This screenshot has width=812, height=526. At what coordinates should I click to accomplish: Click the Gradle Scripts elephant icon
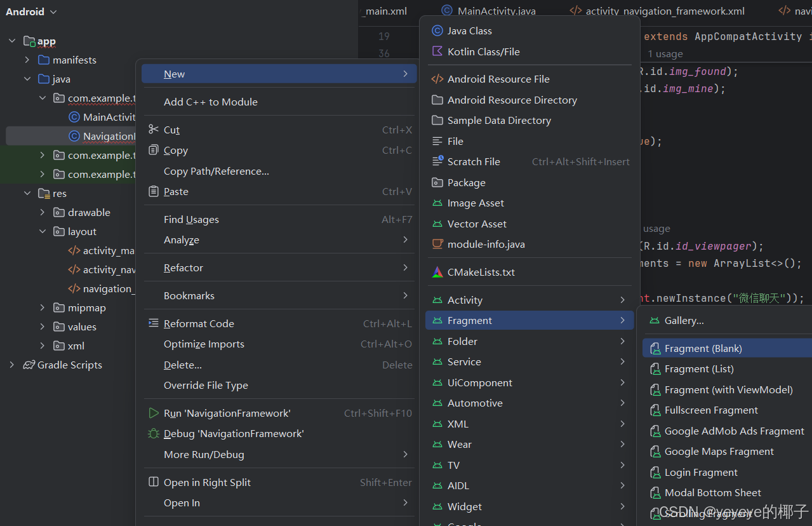[x=29, y=365]
